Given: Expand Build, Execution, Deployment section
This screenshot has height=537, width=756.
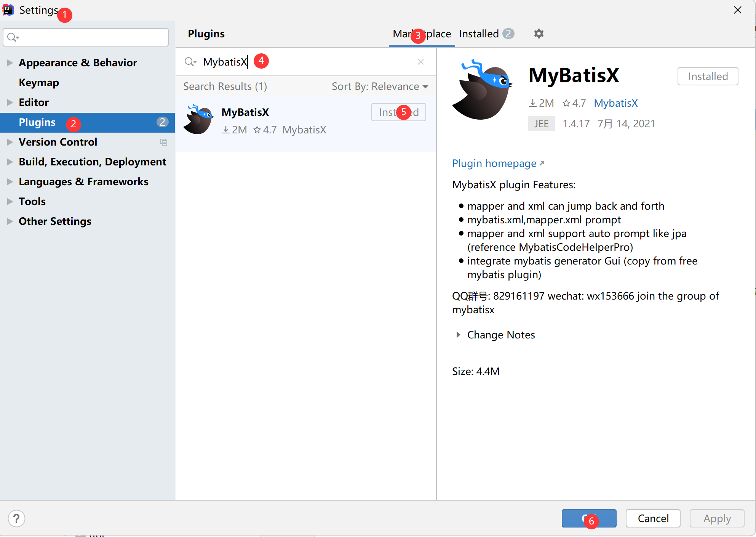Looking at the screenshot, I should (x=10, y=162).
